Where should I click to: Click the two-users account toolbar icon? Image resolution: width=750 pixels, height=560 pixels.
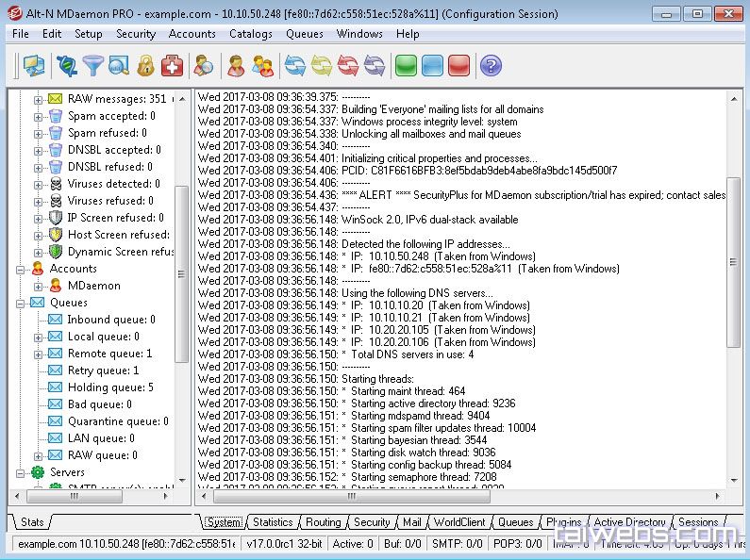[262, 65]
